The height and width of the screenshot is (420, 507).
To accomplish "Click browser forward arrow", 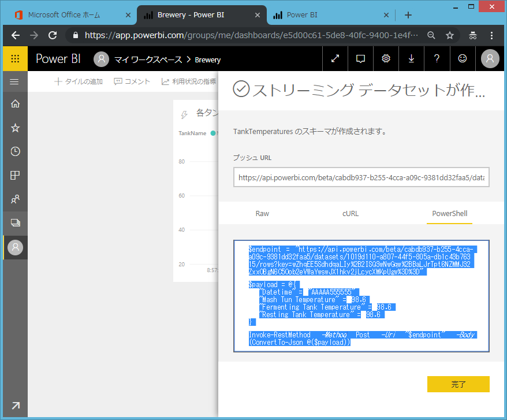I will coord(34,35).
